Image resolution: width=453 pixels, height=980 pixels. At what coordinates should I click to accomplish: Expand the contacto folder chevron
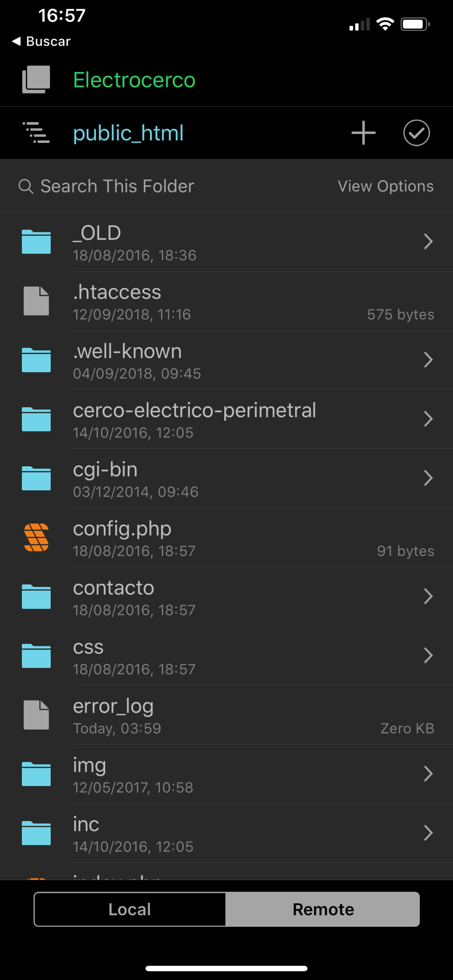pos(428,596)
